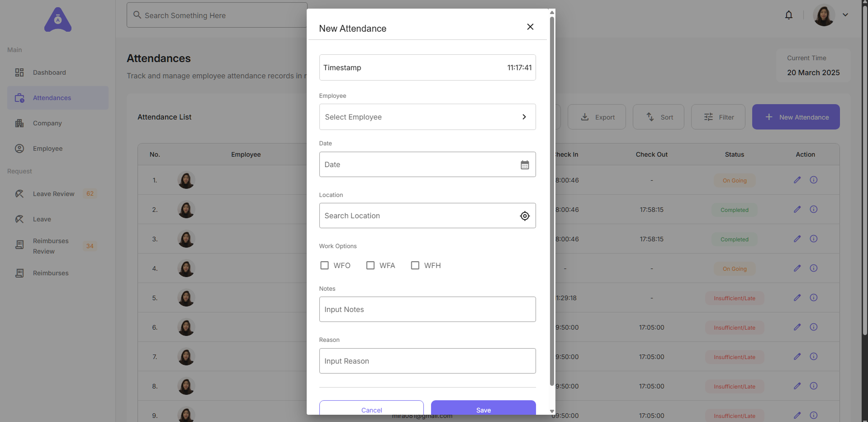
Task: Click the employee avatar in row 3
Action: [x=186, y=239]
